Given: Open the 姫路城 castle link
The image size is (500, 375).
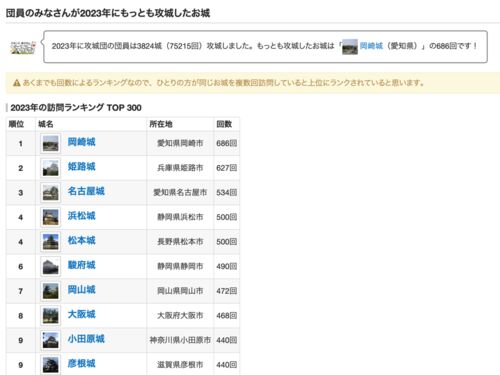Looking at the screenshot, I should coord(81,167).
